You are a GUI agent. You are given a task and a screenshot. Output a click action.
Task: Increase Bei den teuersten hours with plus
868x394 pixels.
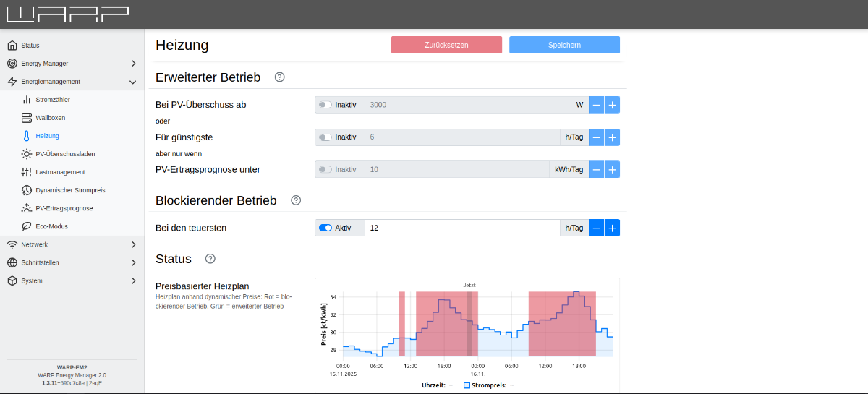612,228
